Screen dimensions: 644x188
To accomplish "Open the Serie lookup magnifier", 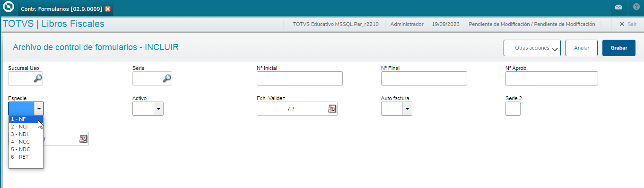I will 167,79.
